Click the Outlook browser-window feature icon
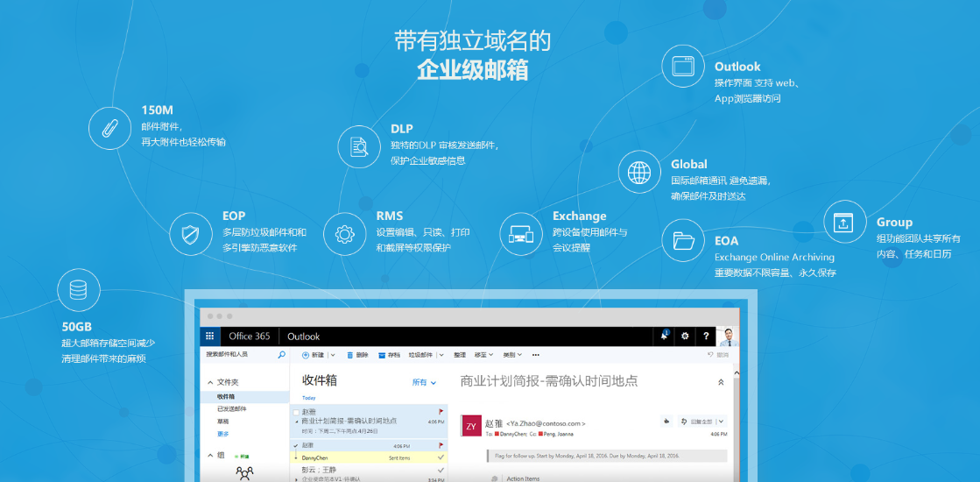Image resolution: width=980 pixels, height=482 pixels. 682,66
